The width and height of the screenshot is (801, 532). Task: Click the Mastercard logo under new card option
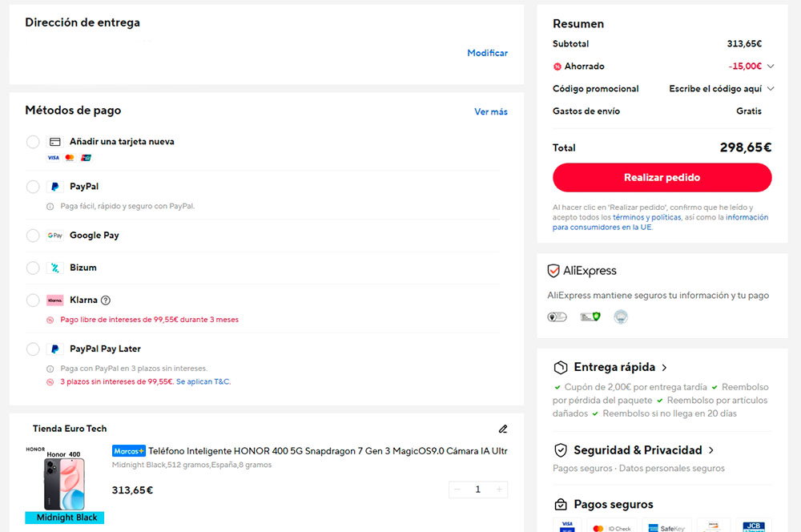pyautogui.click(x=70, y=157)
